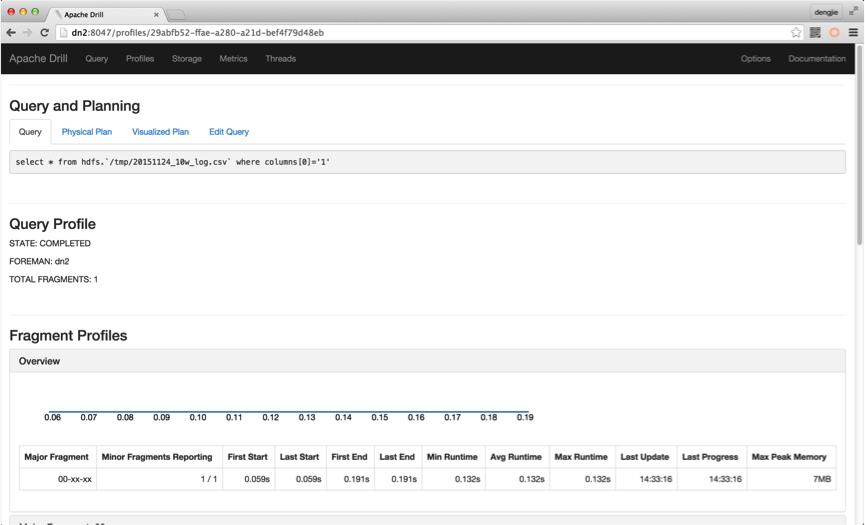Click the Avg Runtime column header
Image resolution: width=865 pixels, height=525 pixels.
click(516, 457)
